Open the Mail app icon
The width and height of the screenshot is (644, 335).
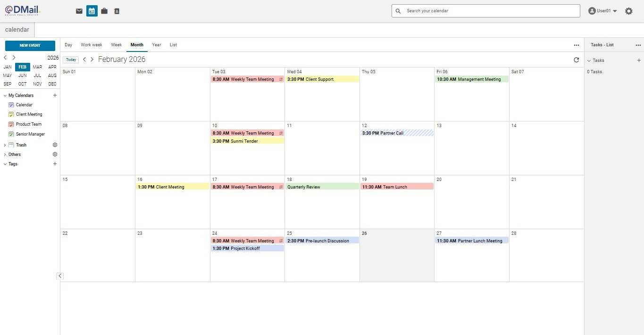pos(79,11)
